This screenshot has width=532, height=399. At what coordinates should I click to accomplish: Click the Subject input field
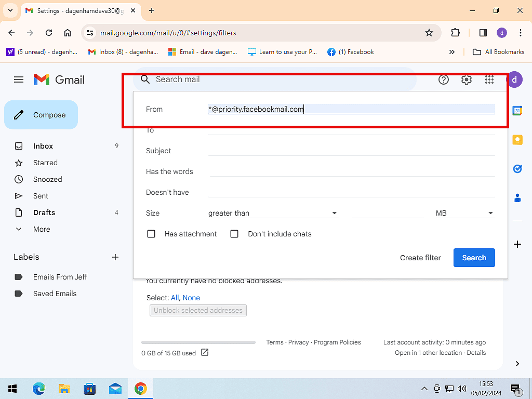(x=351, y=150)
